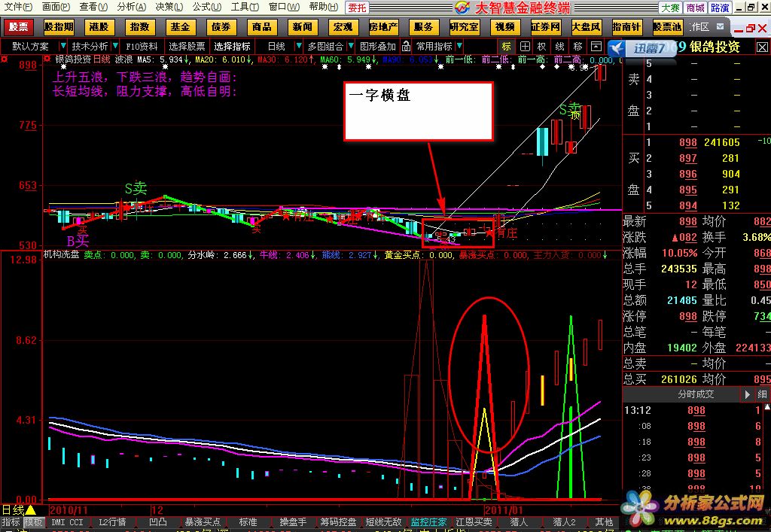Click the 路演 button

click(x=720, y=8)
